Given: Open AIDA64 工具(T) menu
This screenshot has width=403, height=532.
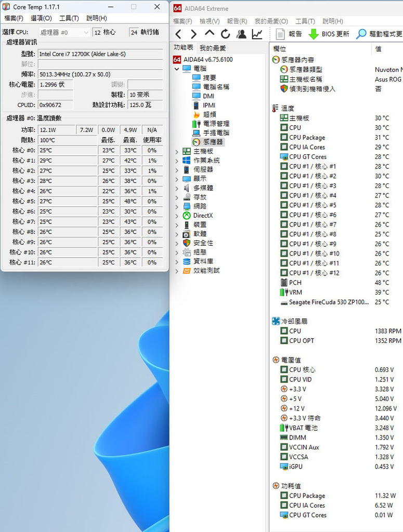Looking at the screenshot, I should pos(305,21).
